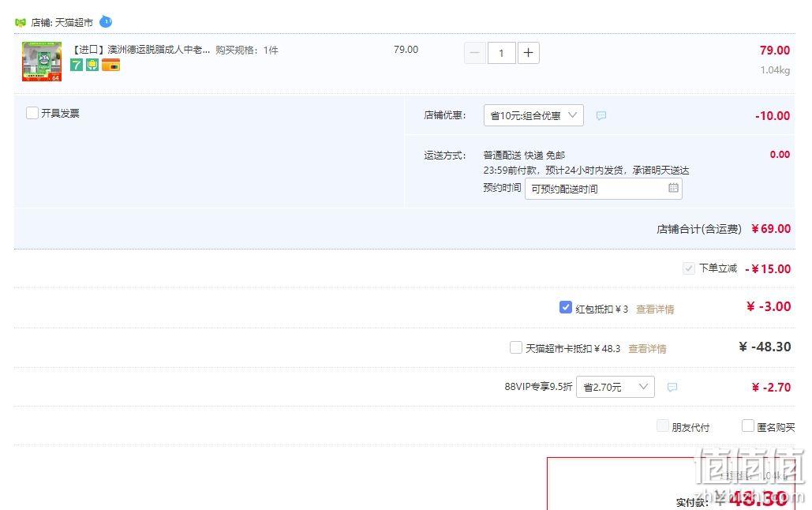Click the comment icon beside 88VIP discount

click(672, 387)
